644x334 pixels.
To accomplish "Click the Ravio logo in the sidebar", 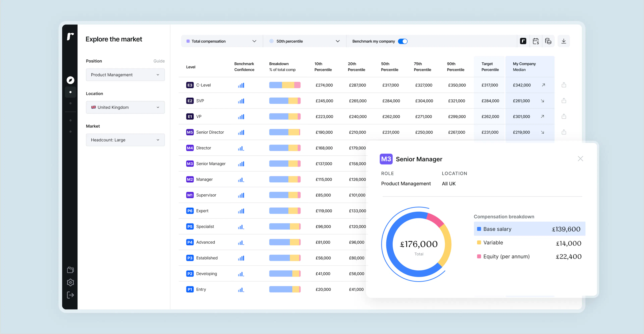I will pos(70,37).
